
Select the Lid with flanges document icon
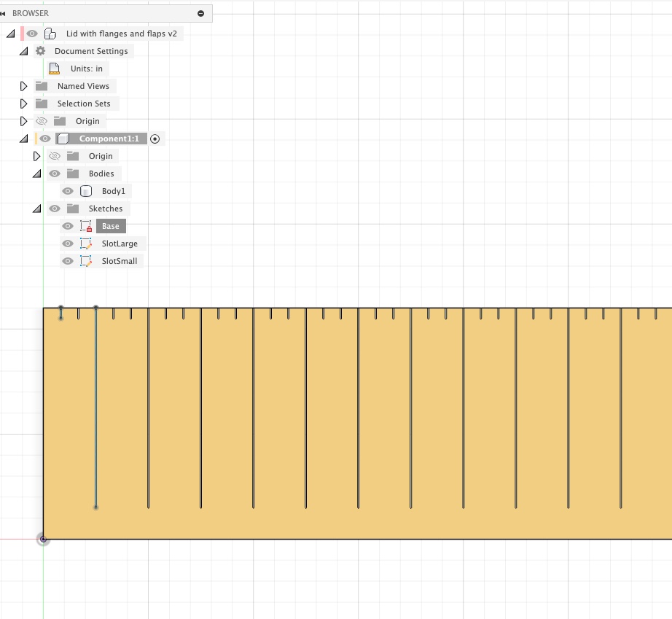coord(50,33)
